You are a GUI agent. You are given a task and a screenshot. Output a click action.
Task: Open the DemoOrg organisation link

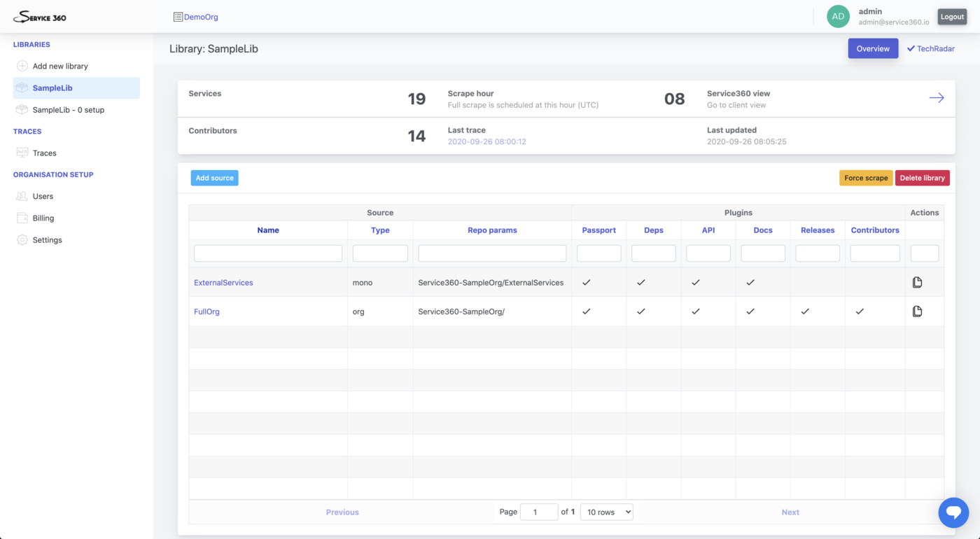(x=201, y=17)
